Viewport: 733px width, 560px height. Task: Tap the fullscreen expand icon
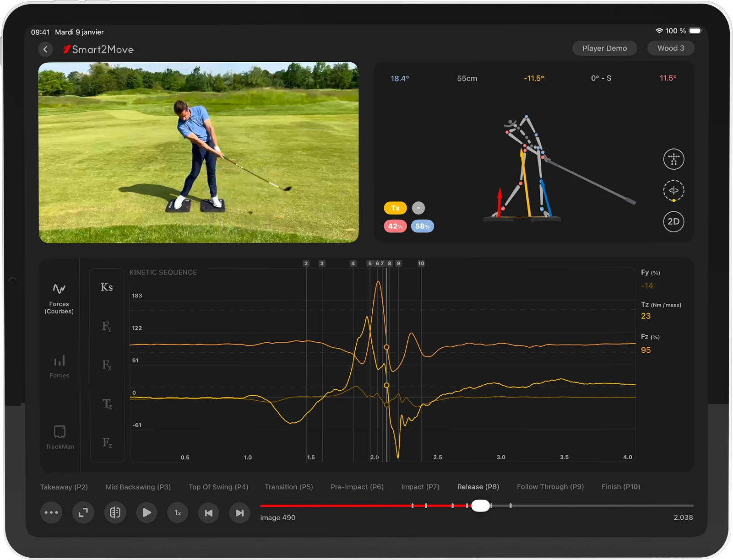(83, 512)
